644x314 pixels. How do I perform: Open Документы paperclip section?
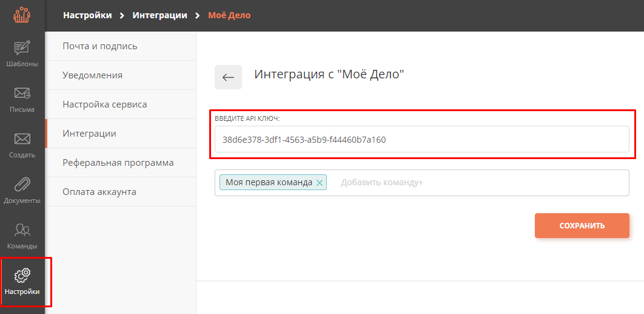pos(22,191)
